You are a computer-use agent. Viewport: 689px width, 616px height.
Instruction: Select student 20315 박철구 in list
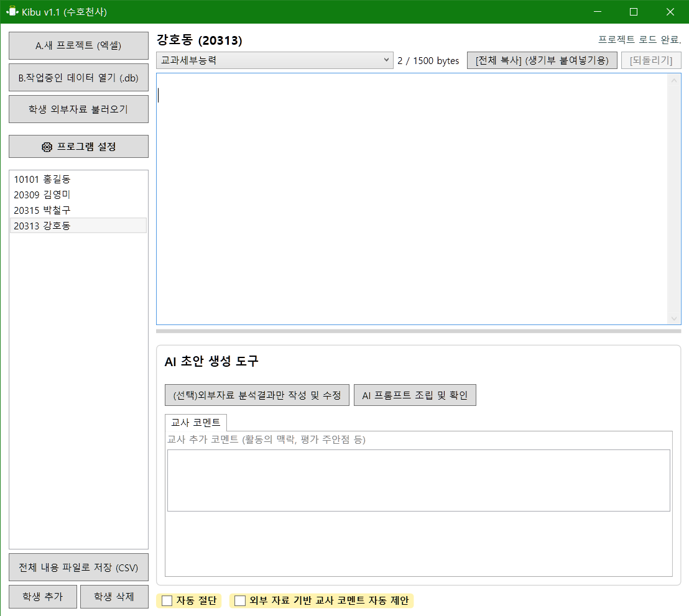pyautogui.click(x=42, y=210)
